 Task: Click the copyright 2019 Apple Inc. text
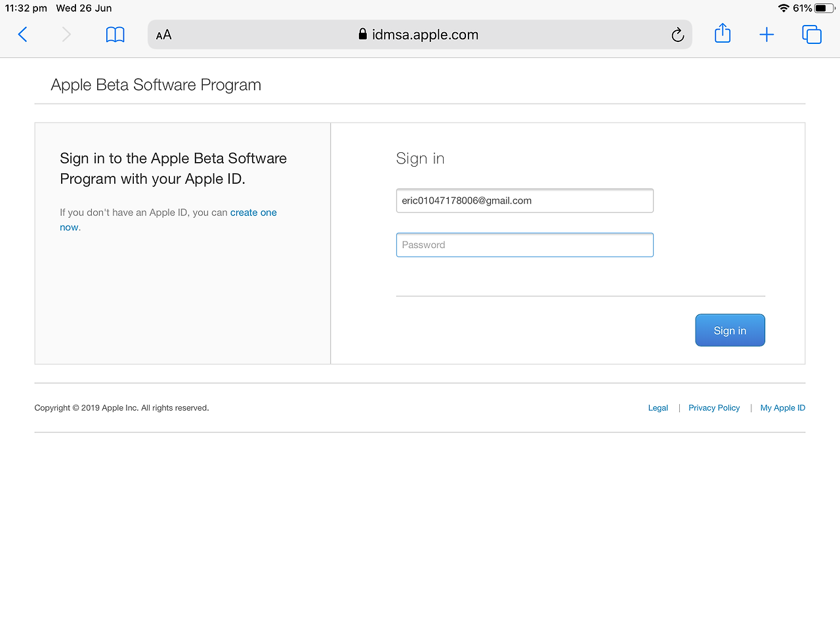point(121,408)
